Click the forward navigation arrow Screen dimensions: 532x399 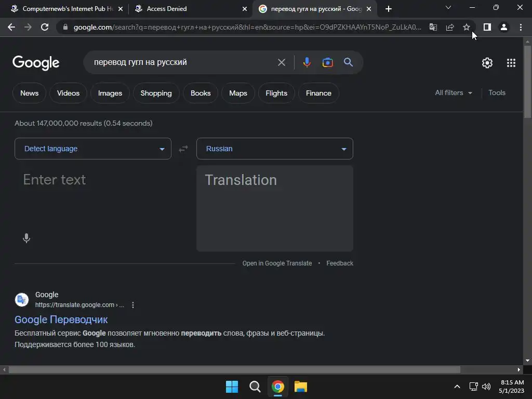point(28,27)
